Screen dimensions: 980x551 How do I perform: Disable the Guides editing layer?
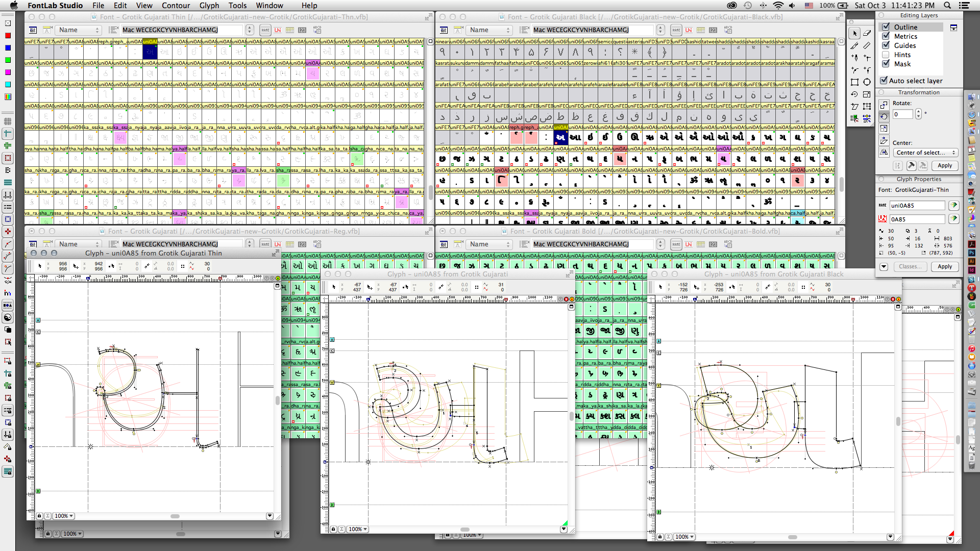(887, 45)
